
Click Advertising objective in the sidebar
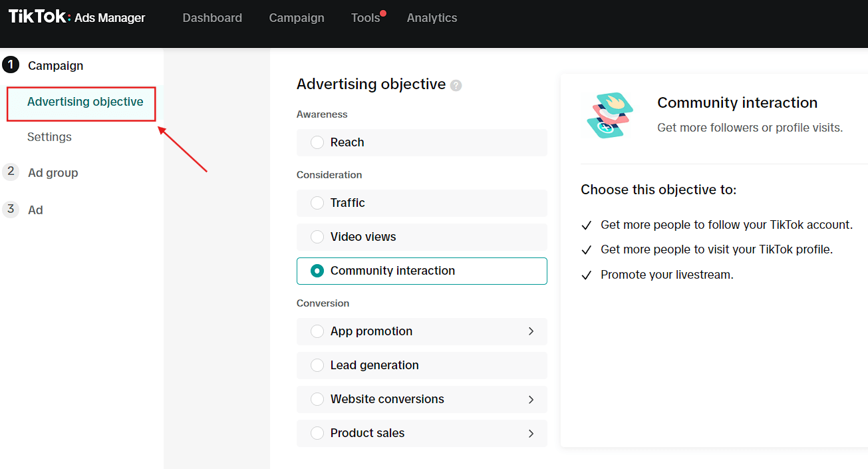(85, 102)
